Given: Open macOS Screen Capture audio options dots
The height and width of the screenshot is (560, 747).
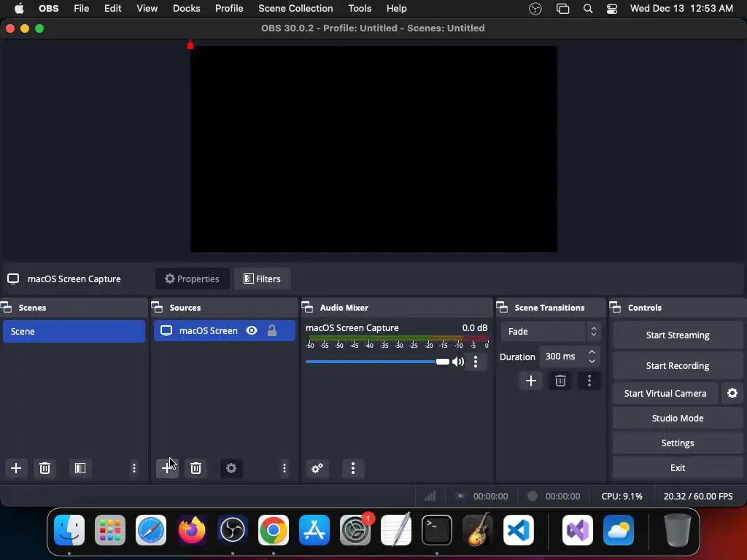Looking at the screenshot, I should pos(476,362).
